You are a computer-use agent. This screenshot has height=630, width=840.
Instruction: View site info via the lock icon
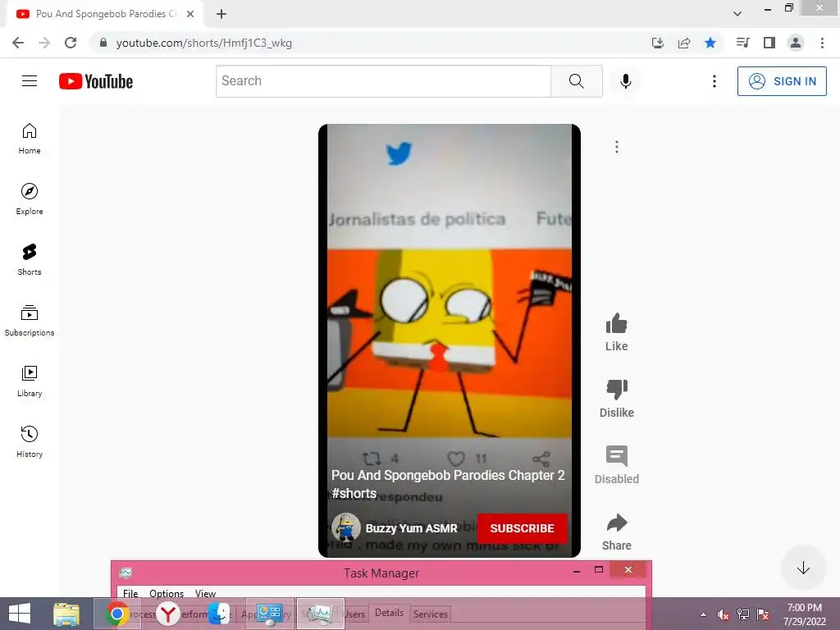click(103, 43)
